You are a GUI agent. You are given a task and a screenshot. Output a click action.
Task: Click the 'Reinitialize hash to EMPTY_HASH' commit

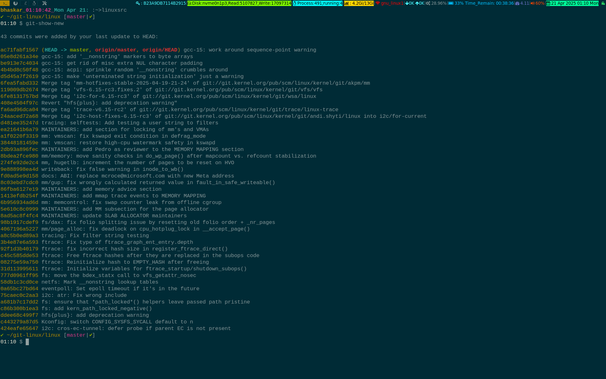[104, 262]
